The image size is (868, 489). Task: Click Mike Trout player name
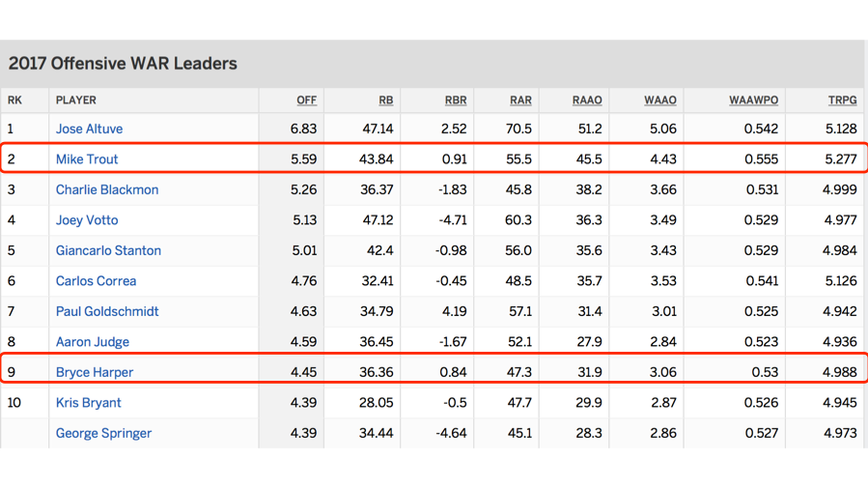pos(87,159)
